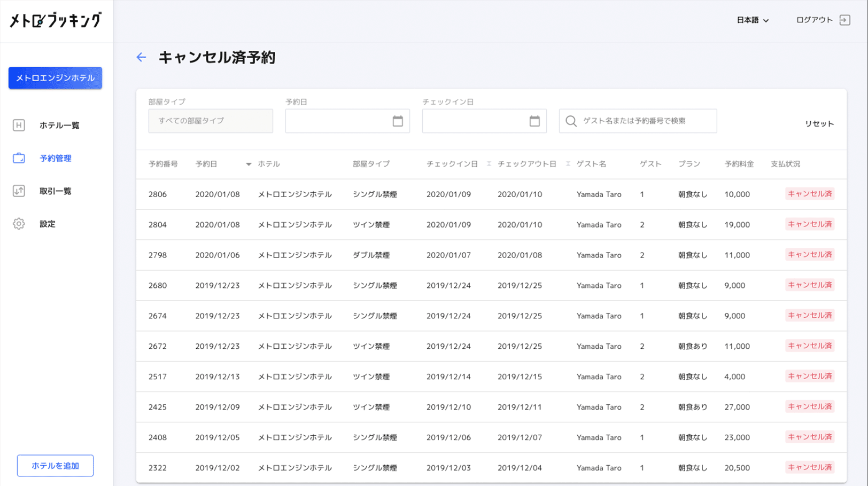The width and height of the screenshot is (868, 486).
Task: Click reservation number 2408
Action: coord(158,438)
